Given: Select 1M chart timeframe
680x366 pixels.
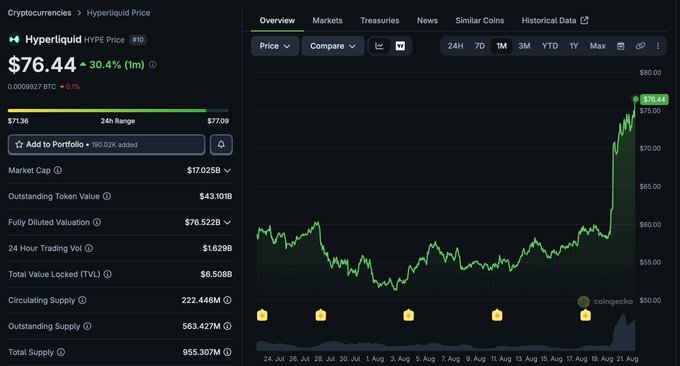Looking at the screenshot, I should 502,46.
